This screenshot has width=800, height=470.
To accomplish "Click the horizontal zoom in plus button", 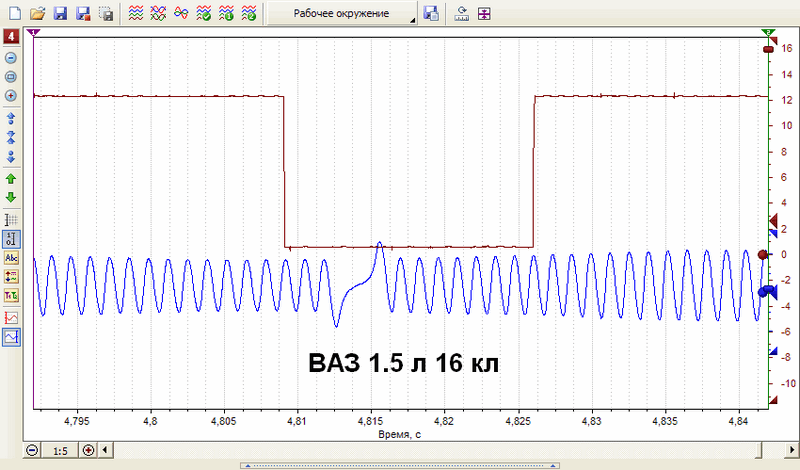I will tap(89, 451).
